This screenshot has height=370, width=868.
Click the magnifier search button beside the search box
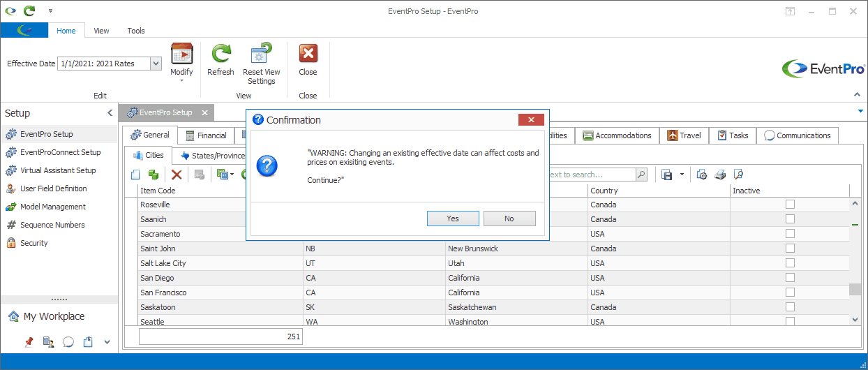click(641, 175)
